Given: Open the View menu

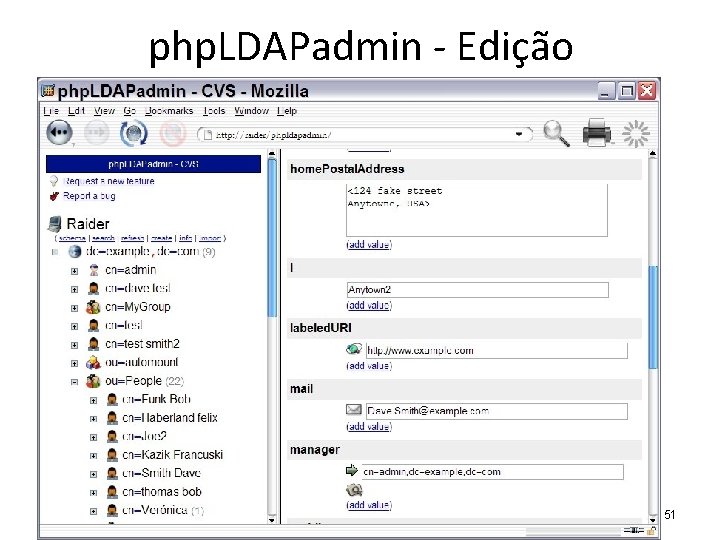Looking at the screenshot, I should coord(104,111).
